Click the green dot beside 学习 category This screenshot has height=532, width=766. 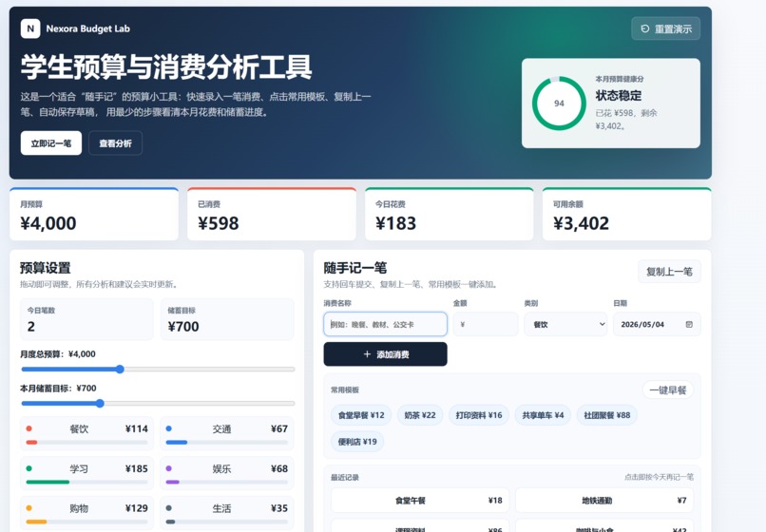tap(29, 468)
